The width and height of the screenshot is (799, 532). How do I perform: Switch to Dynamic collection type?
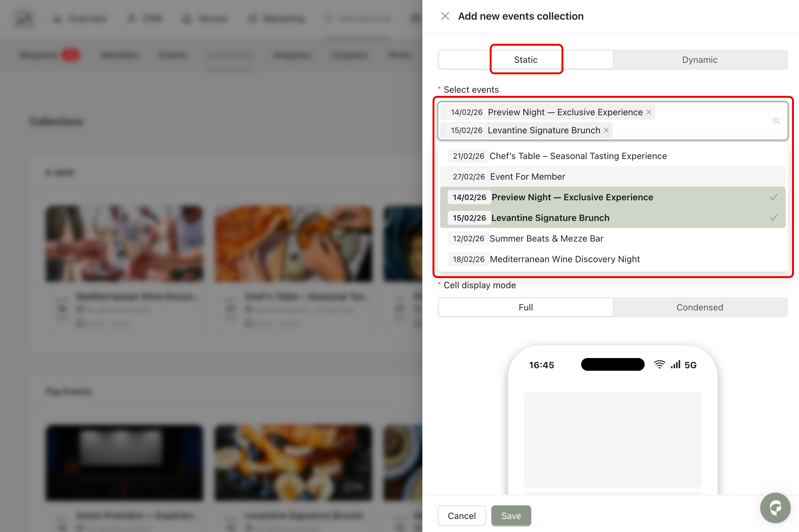click(x=700, y=60)
